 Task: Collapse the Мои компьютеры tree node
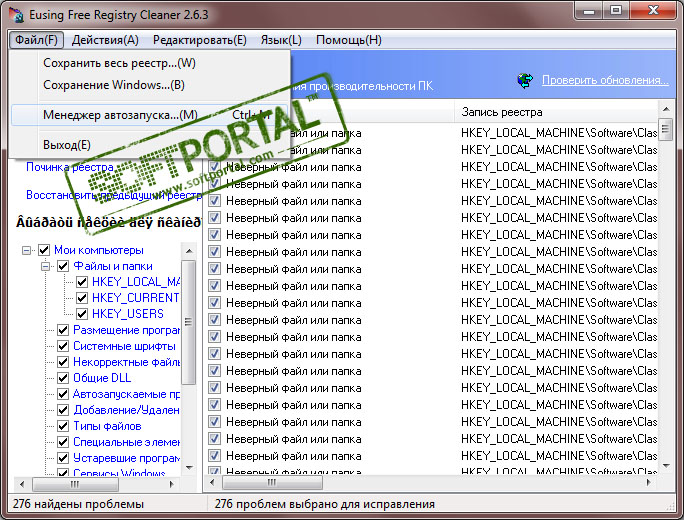pyautogui.click(x=27, y=250)
